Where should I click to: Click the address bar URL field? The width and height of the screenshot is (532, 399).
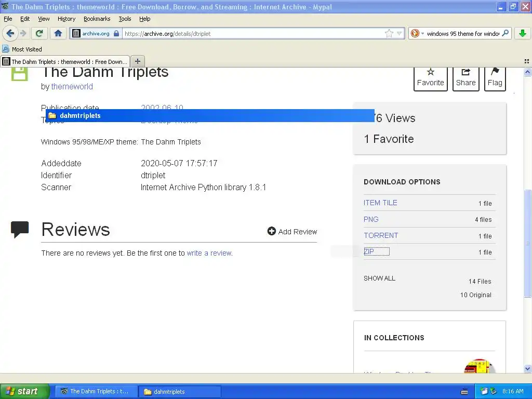coord(253,33)
